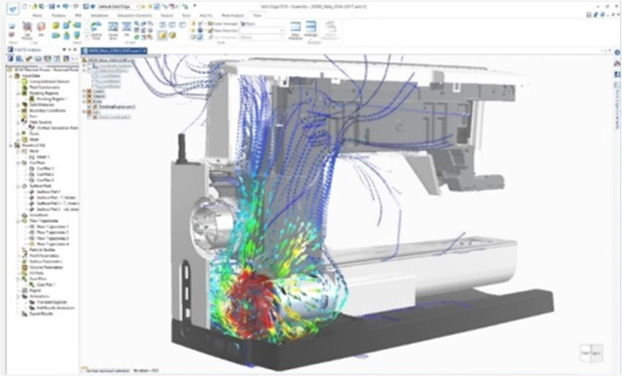This screenshot has width=622, height=376.
Task: Open the View ribbon tab
Action: coord(257,15)
